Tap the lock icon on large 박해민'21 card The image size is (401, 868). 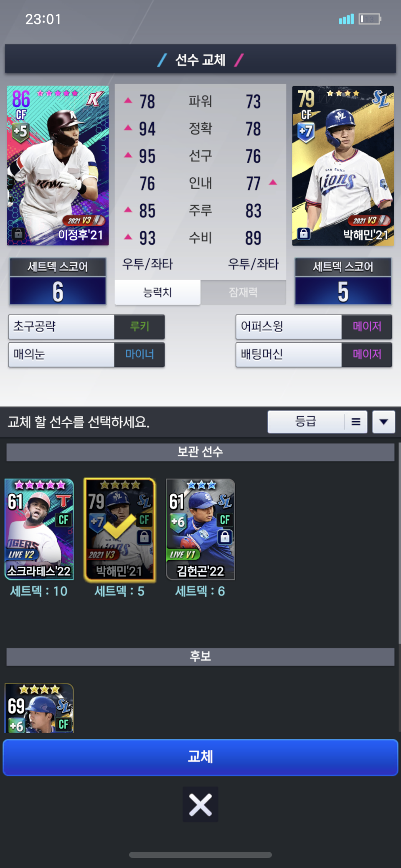[x=304, y=233]
